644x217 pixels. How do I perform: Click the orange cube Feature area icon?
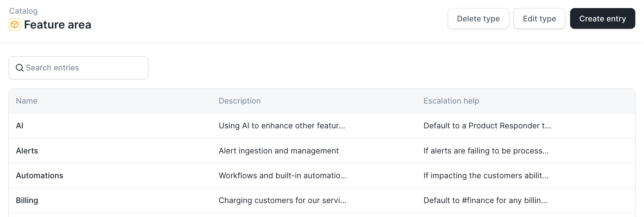pyautogui.click(x=15, y=24)
